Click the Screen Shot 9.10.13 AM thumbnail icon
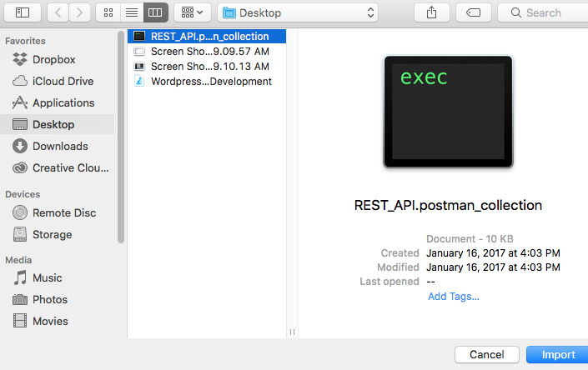588x370 pixels. pos(139,67)
